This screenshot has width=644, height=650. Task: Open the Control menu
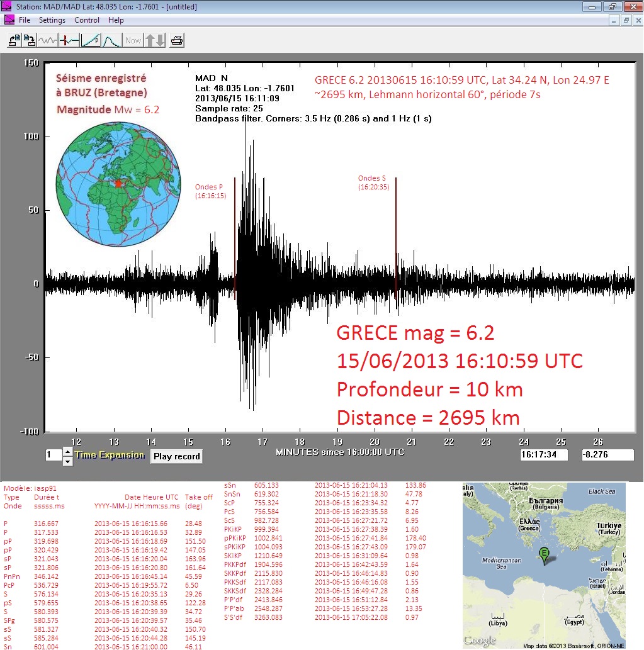point(87,20)
